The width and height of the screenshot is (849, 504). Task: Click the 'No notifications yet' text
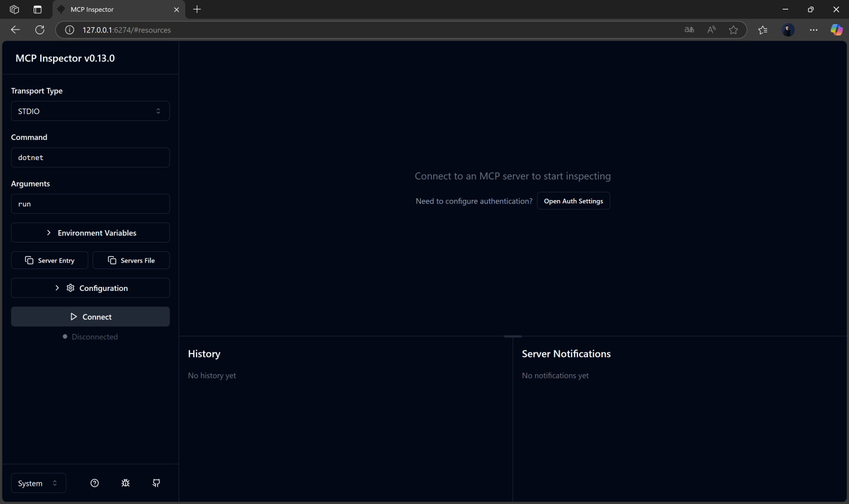point(556,376)
